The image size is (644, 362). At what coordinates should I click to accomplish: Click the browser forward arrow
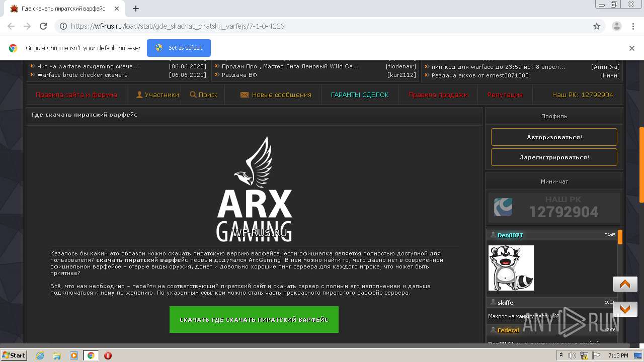tap(27, 26)
